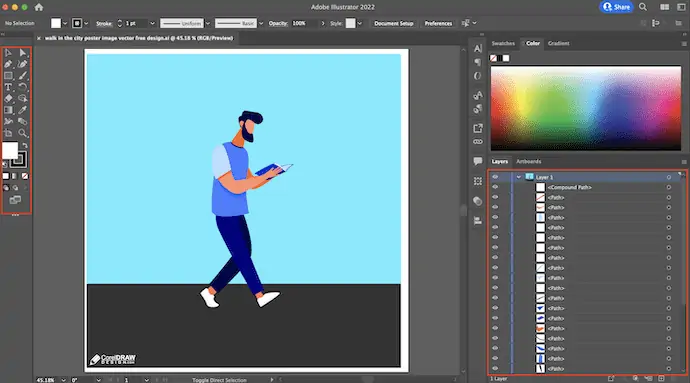Select the walk in the city document tab
This screenshot has width=690, height=383.
tap(139, 38)
